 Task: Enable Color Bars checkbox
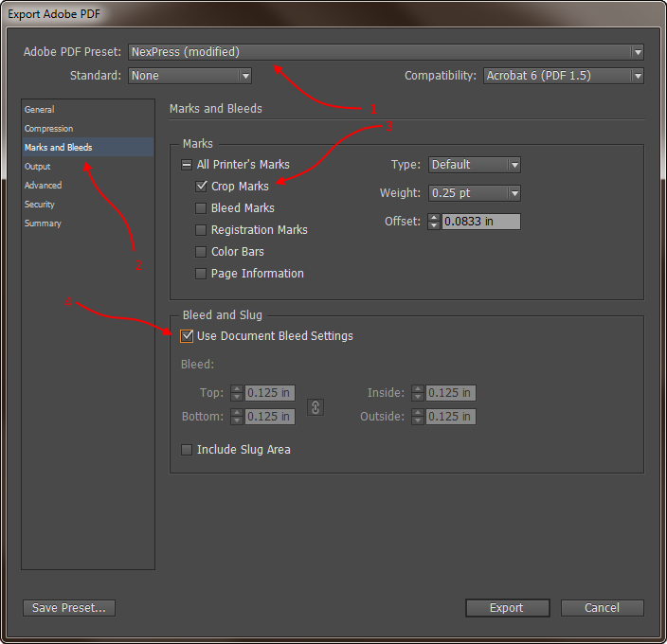pos(201,252)
